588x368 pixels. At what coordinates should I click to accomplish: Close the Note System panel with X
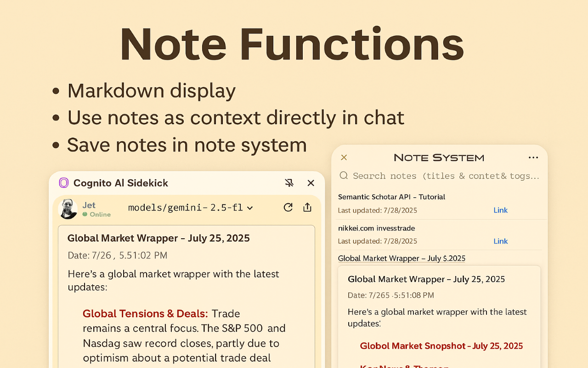coord(344,157)
